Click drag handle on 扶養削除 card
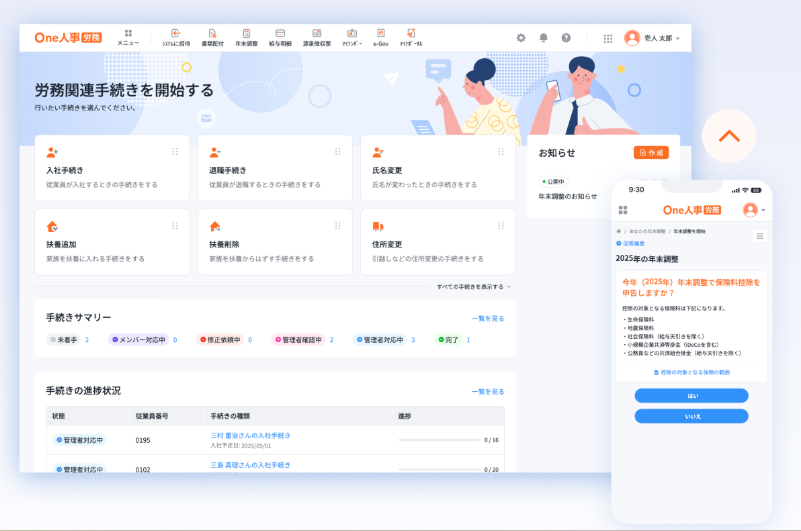 338,226
